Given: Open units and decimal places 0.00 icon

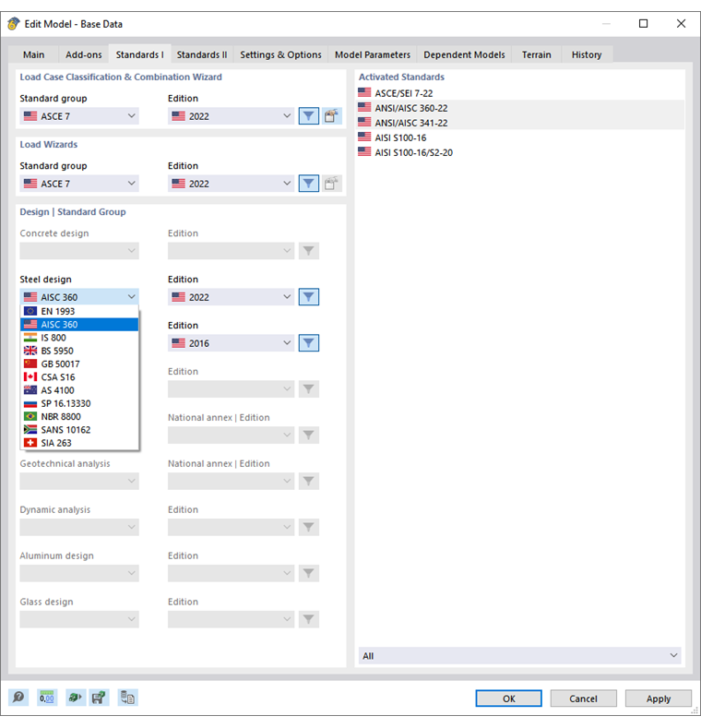Looking at the screenshot, I should [x=47, y=698].
